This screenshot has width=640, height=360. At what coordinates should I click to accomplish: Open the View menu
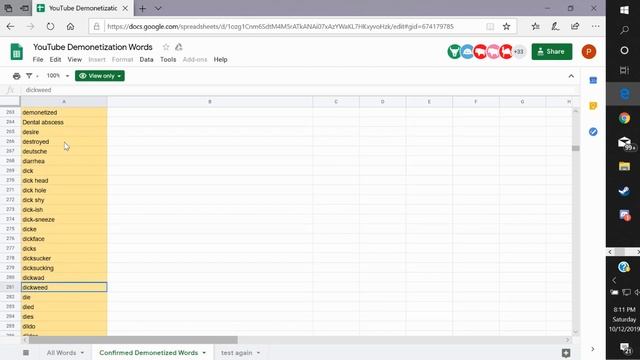(x=74, y=60)
